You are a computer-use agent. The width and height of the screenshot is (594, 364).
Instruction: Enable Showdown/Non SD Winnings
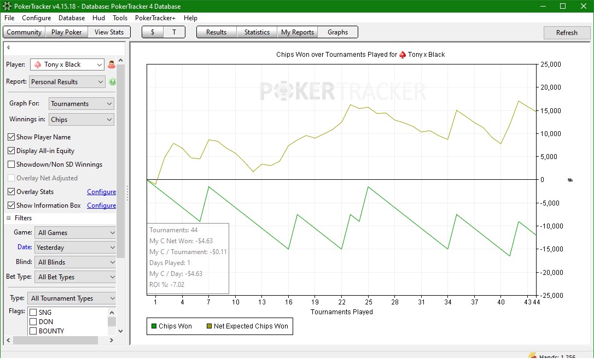pos(11,164)
